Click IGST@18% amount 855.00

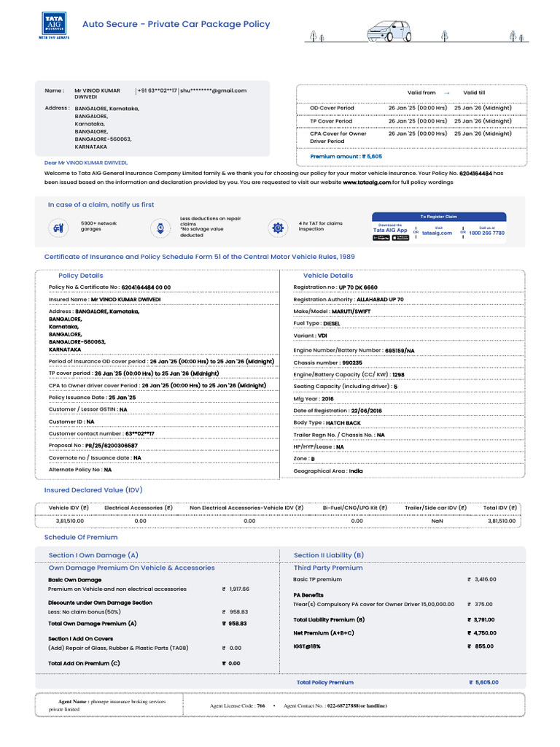pos(481,646)
